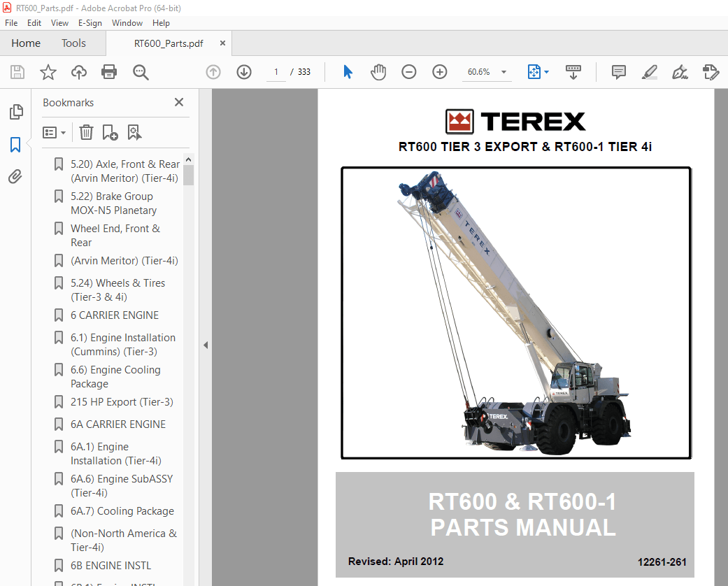
Task: Edit the current page number field
Action: 276,71
